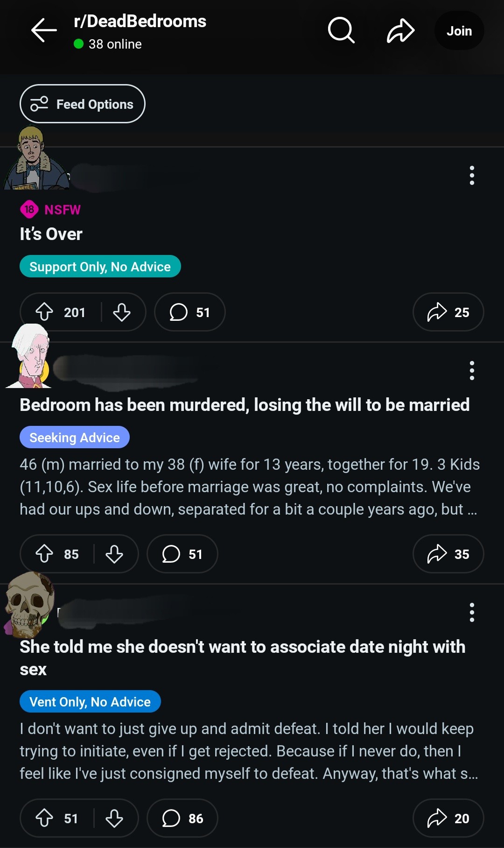The height and width of the screenshot is (848, 504).
Task: Upvote the "Bedroom has been murdered" post
Action: point(44,554)
